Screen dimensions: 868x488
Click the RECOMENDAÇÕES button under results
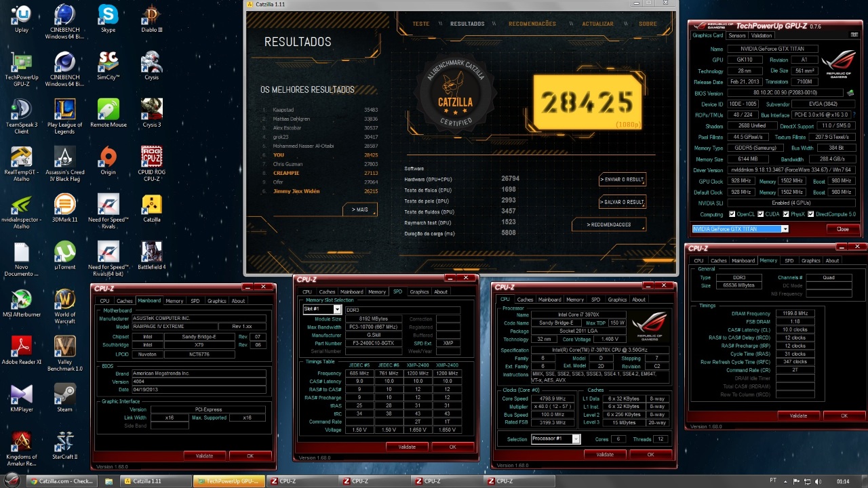click(x=608, y=224)
